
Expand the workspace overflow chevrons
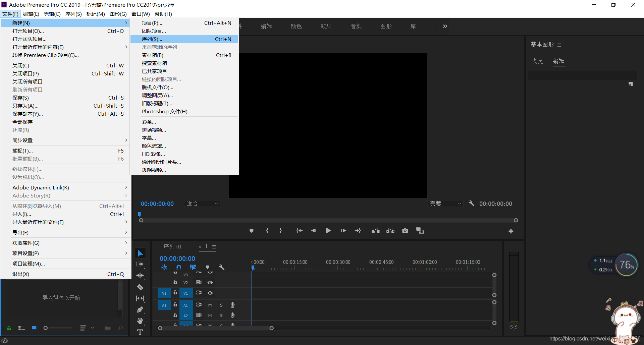pyautogui.click(x=445, y=26)
